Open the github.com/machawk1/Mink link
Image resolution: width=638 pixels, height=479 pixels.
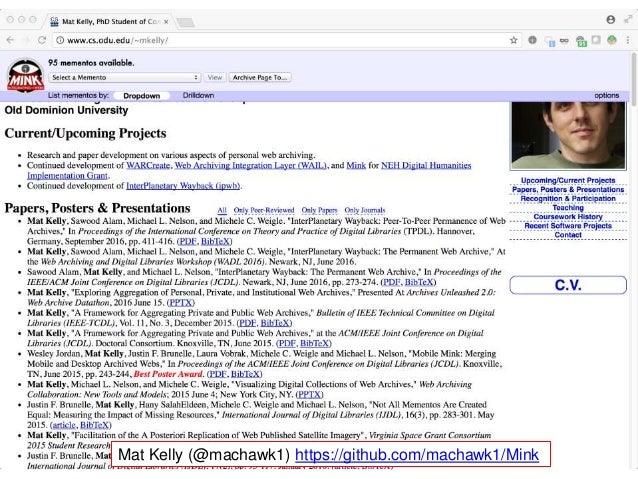point(417,455)
